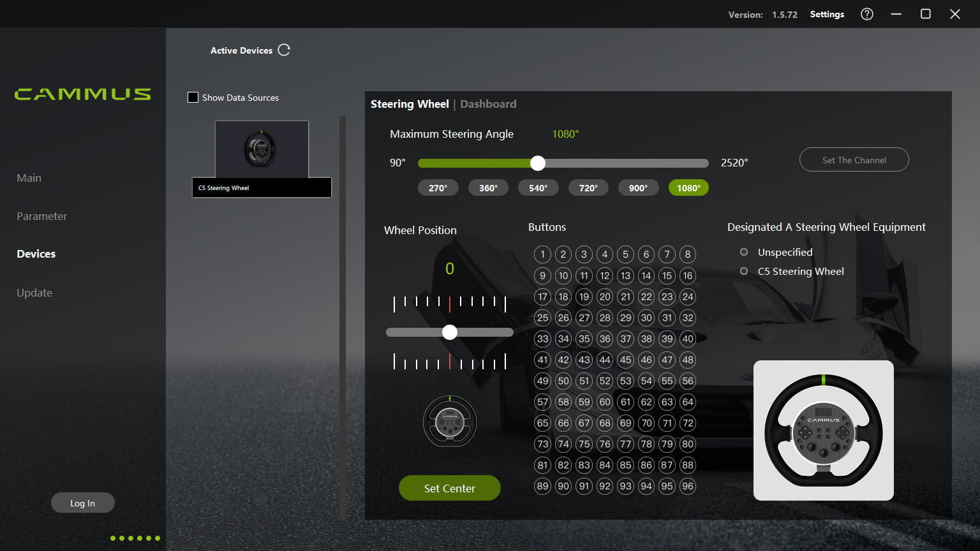
Task: Refresh the Active Devices list
Action: pos(284,50)
